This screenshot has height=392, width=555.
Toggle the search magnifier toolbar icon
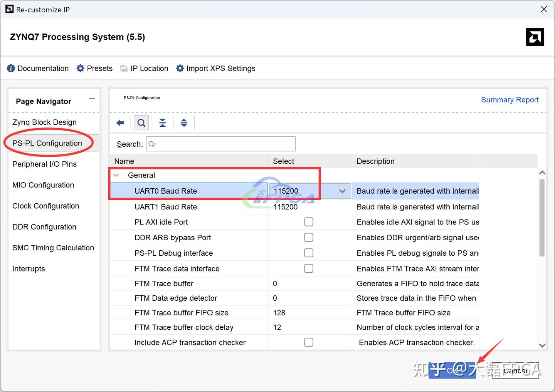pyautogui.click(x=141, y=123)
